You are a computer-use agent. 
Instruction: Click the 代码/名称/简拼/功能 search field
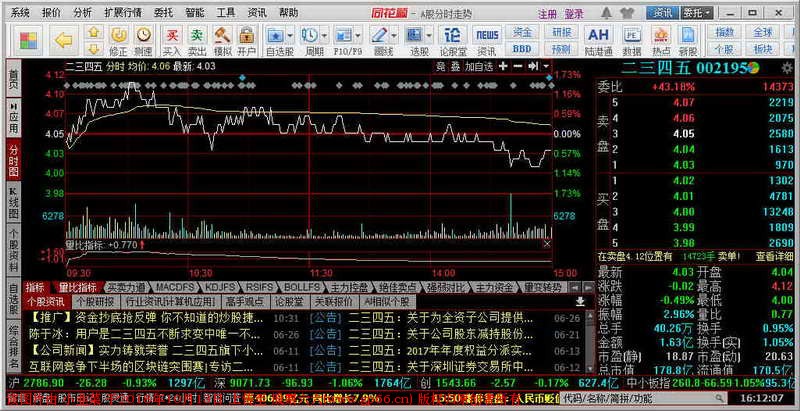click(x=611, y=397)
